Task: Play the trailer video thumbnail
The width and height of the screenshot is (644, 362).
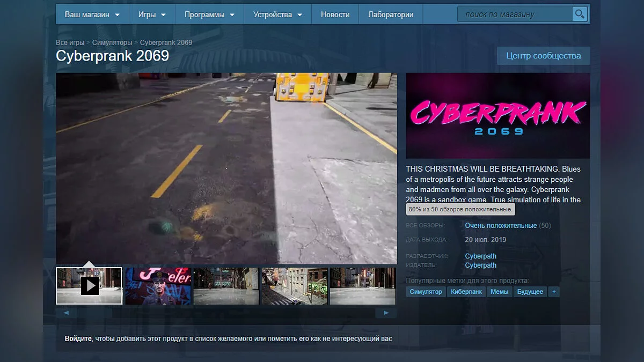Action: point(89,286)
